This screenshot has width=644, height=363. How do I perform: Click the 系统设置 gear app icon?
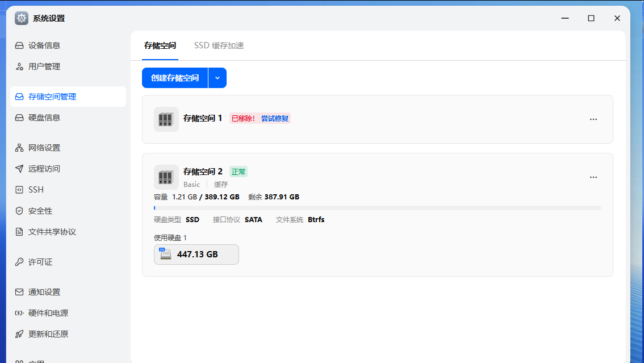point(22,18)
